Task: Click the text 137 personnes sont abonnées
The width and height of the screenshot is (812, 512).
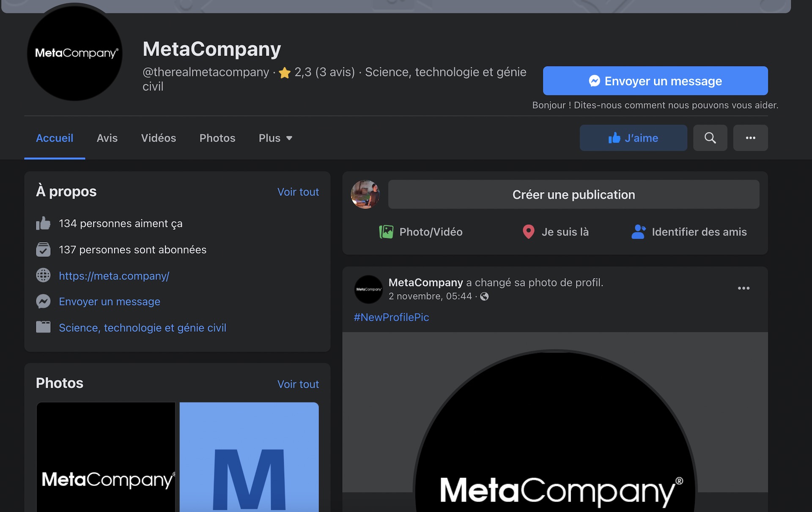Action: pyautogui.click(x=132, y=250)
